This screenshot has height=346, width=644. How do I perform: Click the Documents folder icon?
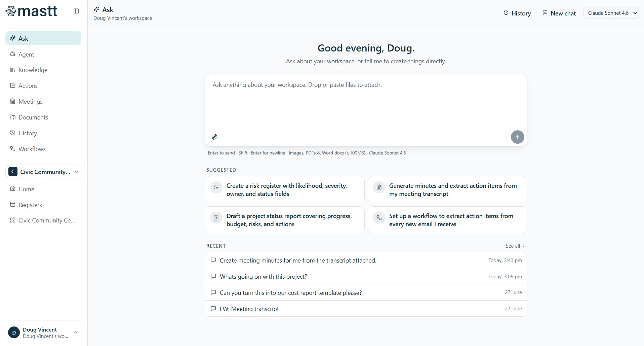coord(13,117)
